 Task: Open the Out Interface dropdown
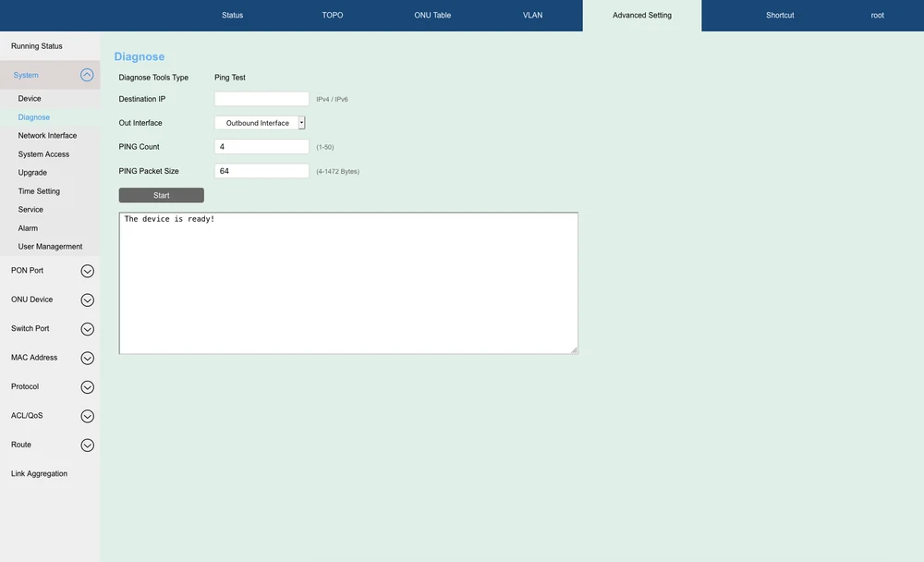coord(260,123)
